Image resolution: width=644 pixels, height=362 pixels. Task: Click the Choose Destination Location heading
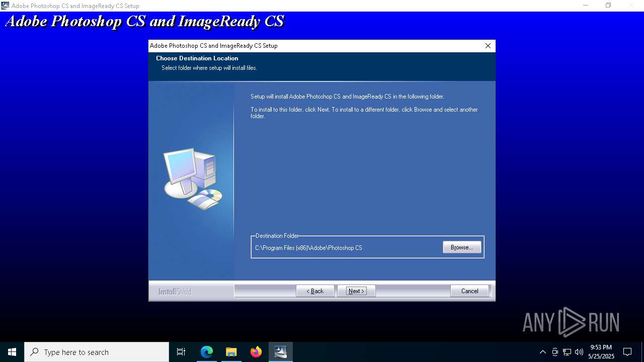tap(197, 58)
